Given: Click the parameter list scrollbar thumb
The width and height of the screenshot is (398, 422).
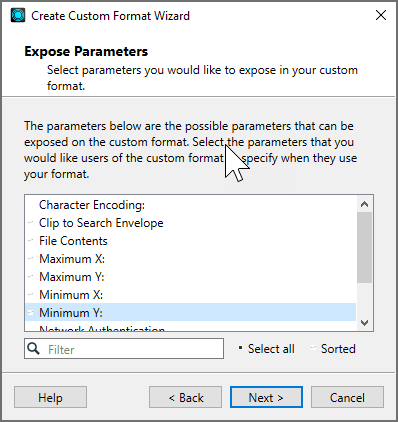Looking at the screenshot, I should point(364,247).
